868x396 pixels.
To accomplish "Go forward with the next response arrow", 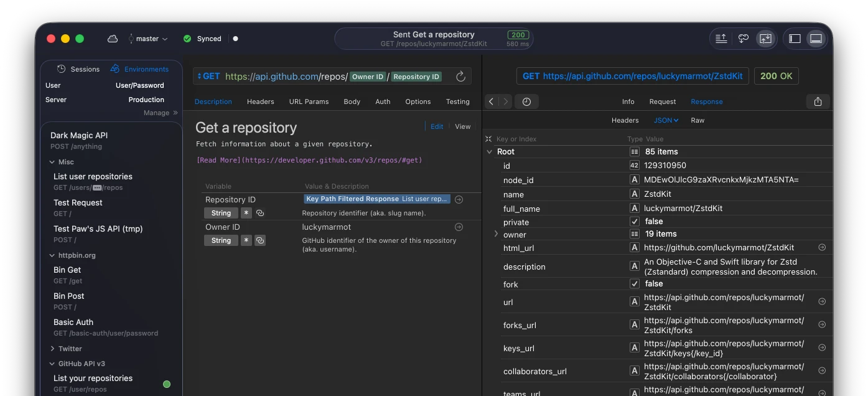I will (505, 101).
